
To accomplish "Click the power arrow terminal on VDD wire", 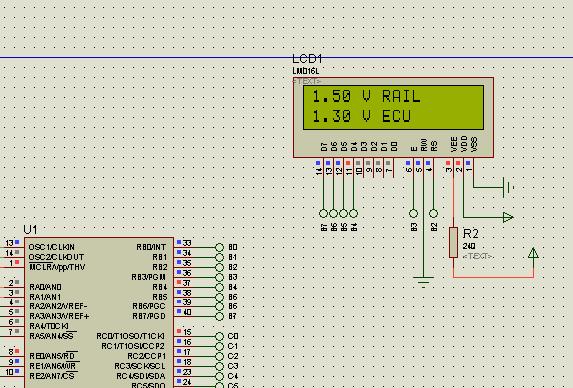I will pyautogui.click(x=508, y=217).
